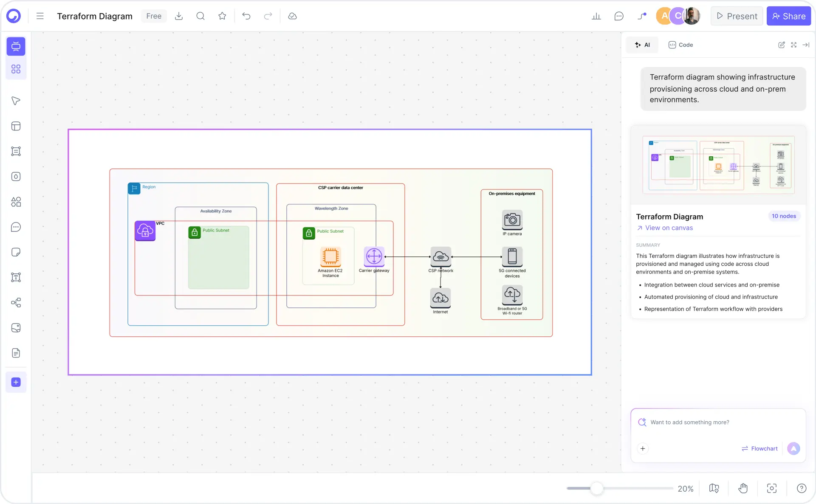Click the purple plus button in sidebar
This screenshot has height=504, width=816.
click(x=16, y=382)
